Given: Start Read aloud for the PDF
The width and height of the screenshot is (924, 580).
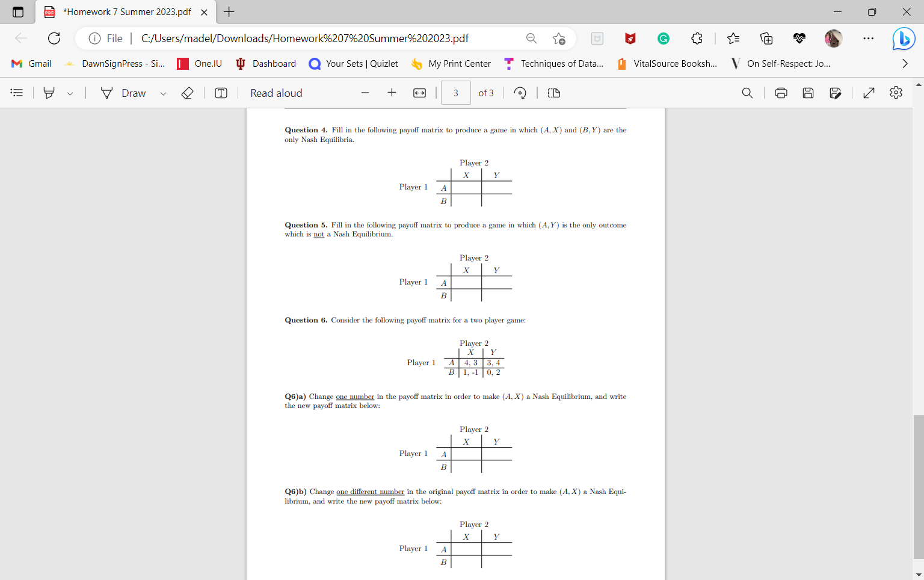Looking at the screenshot, I should (276, 93).
